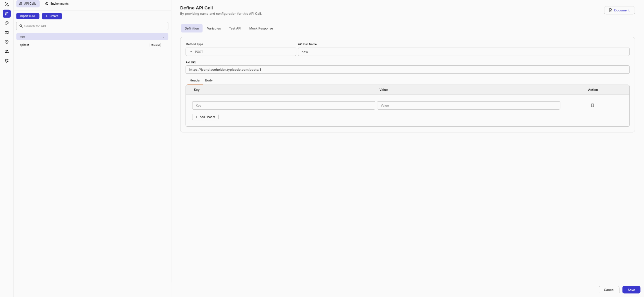Open the Test API tab
The image size is (644, 297).
click(235, 28)
